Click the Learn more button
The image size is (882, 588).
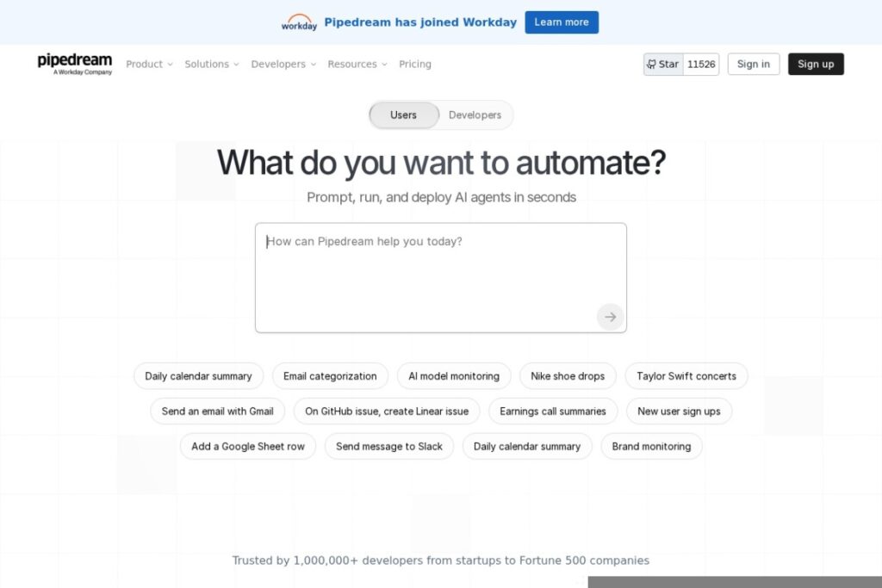pyautogui.click(x=562, y=22)
